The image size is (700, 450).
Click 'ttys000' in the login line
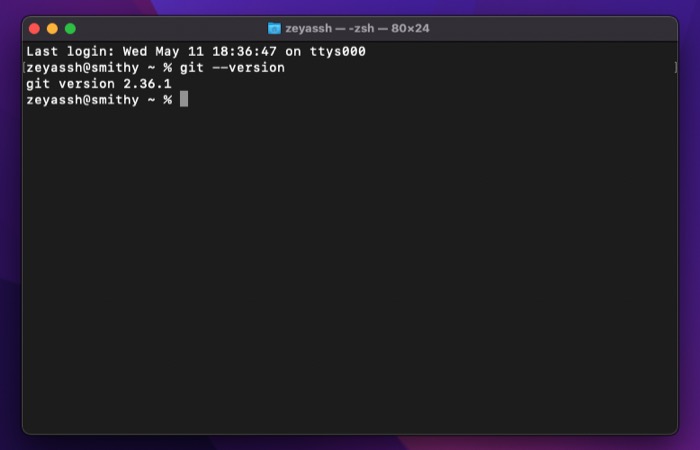click(x=339, y=51)
